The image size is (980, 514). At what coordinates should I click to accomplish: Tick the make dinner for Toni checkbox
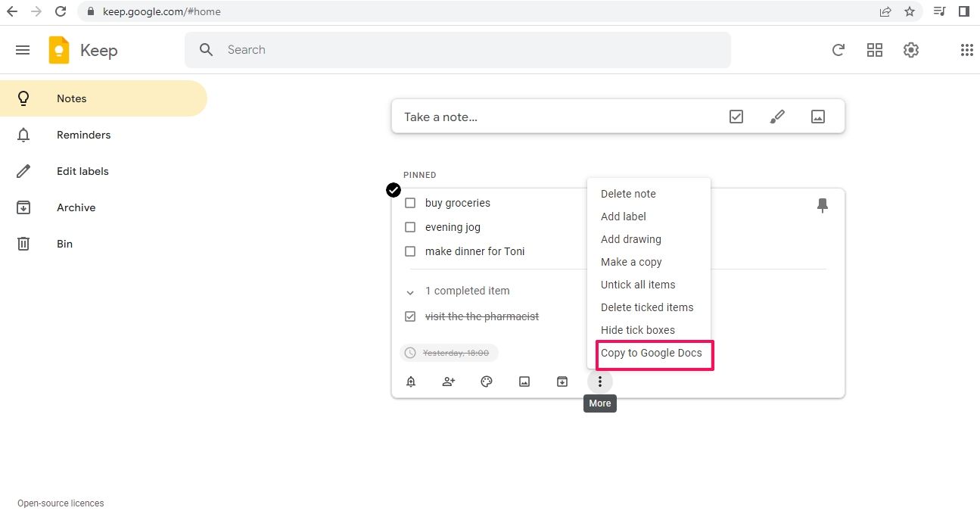410,251
